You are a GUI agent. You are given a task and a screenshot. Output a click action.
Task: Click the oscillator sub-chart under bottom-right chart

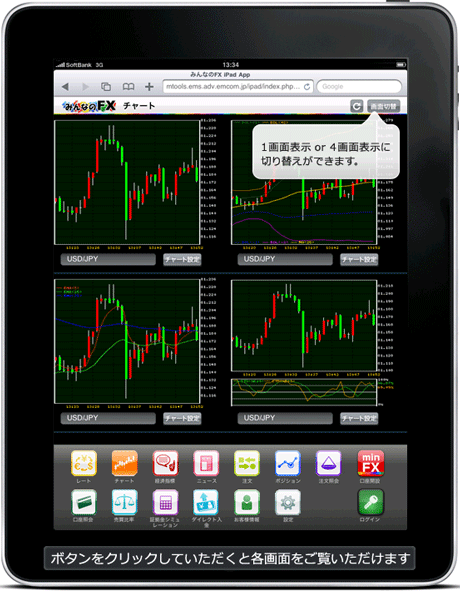[x=304, y=392]
